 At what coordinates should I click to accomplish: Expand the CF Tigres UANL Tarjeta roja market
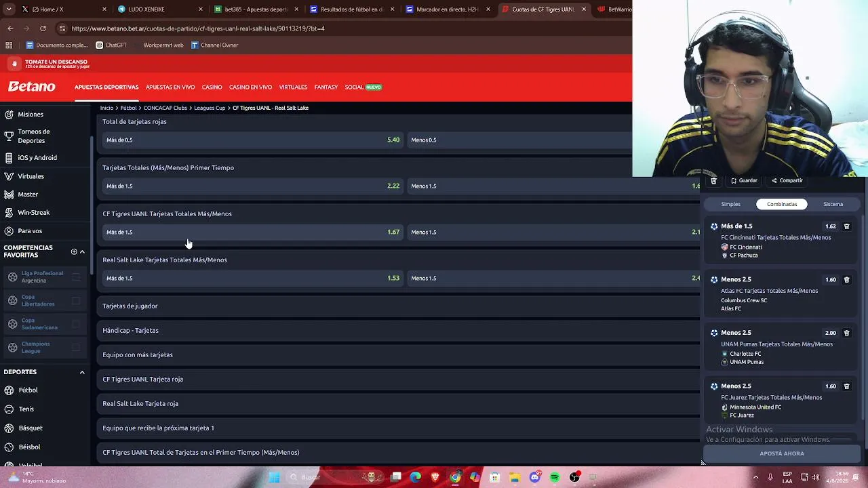point(399,379)
